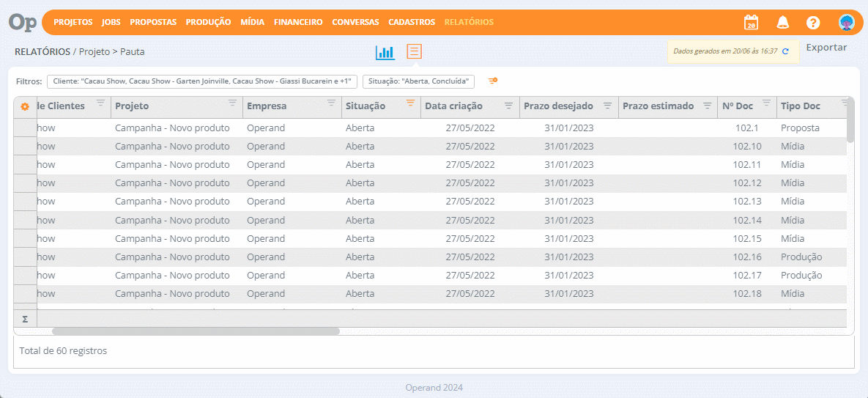Viewport: 868px width, 398px height.
Task: Open filter menu for Nº Doc column
Action: 766,103
